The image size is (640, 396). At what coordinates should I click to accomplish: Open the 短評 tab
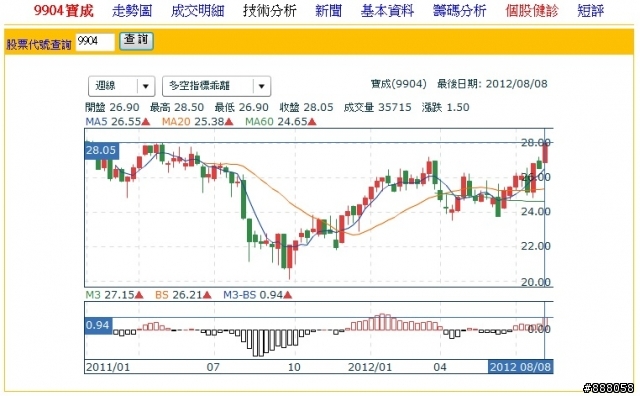point(591,11)
